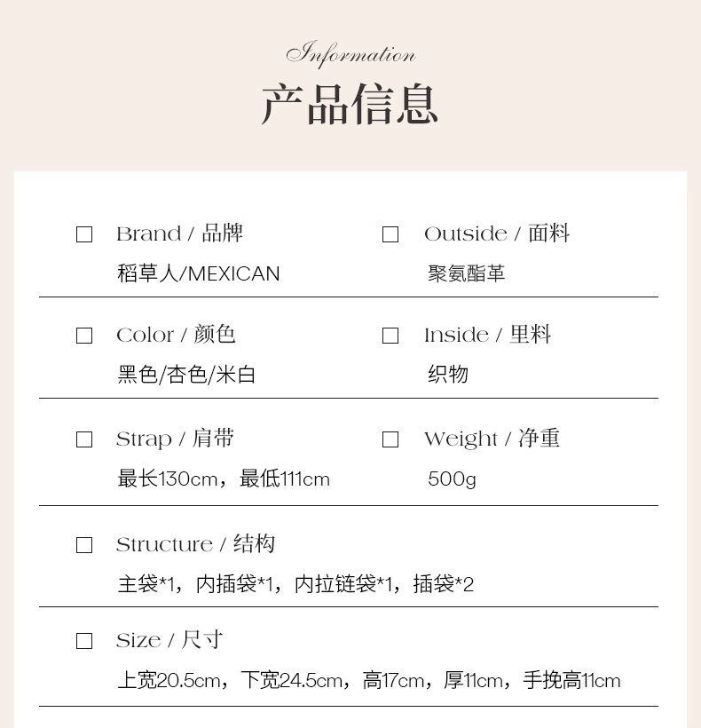The width and height of the screenshot is (701, 728).
Task: Click the structure details 主袋*1 line
Action: 295,584
